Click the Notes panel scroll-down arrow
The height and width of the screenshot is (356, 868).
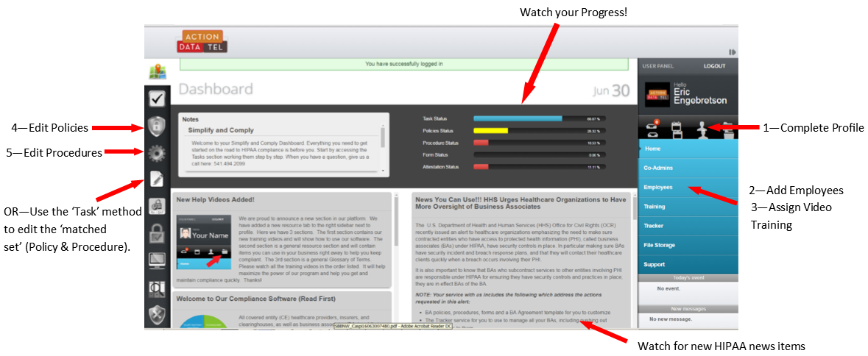click(x=383, y=171)
